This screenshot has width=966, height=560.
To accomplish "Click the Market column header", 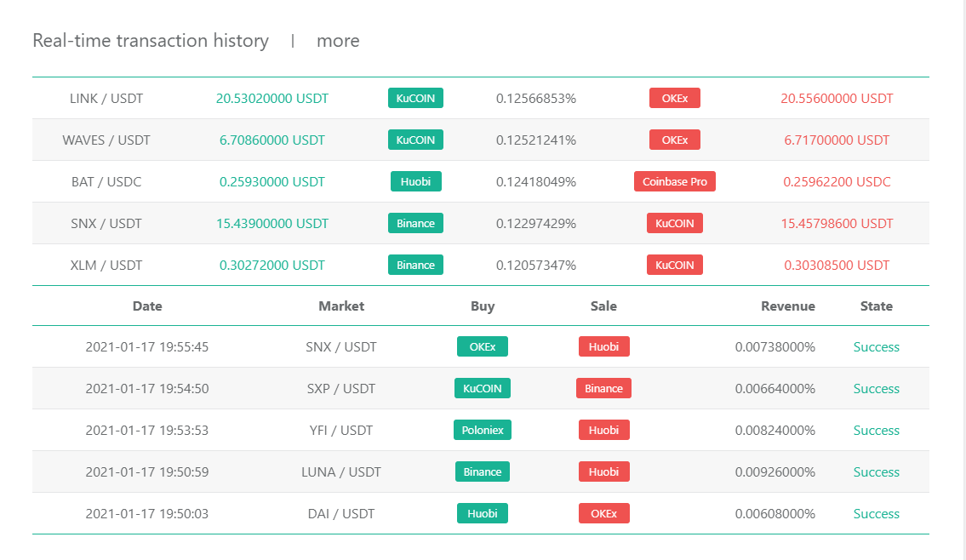I will pyautogui.click(x=341, y=306).
